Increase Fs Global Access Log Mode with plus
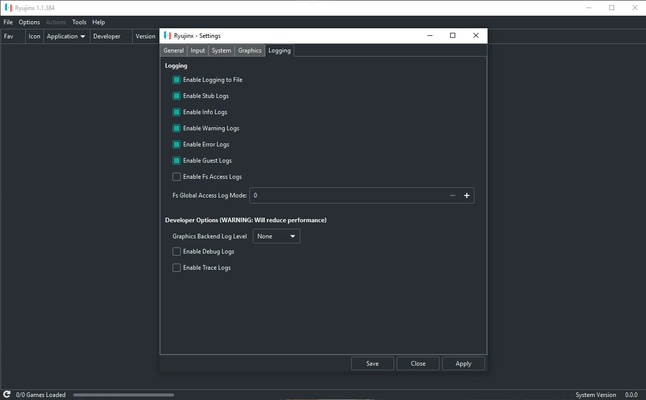Image resolution: width=646 pixels, height=400 pixels. tap(466, 195)
